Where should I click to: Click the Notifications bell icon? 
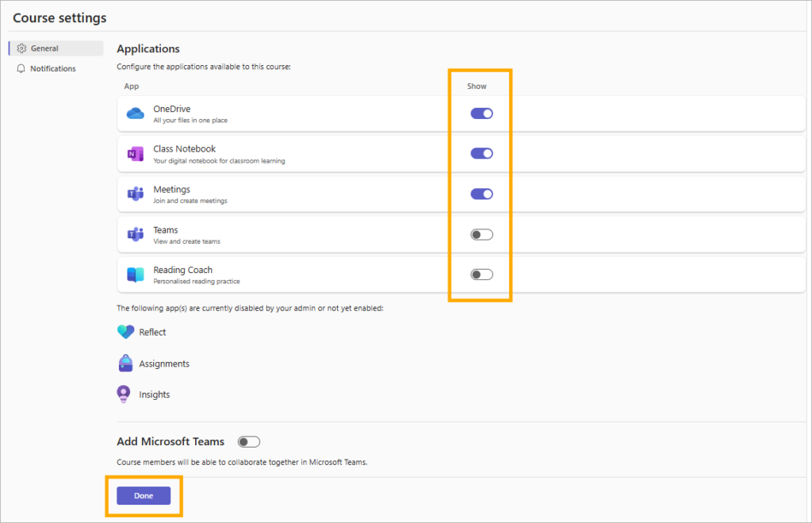point(21,68)
